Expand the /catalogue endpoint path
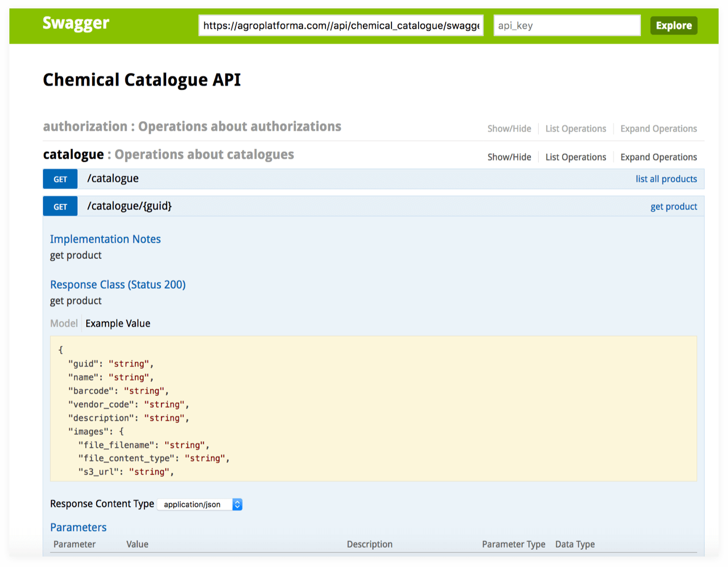The height and width of the screenshot is (567, 728). click(113, 178)
